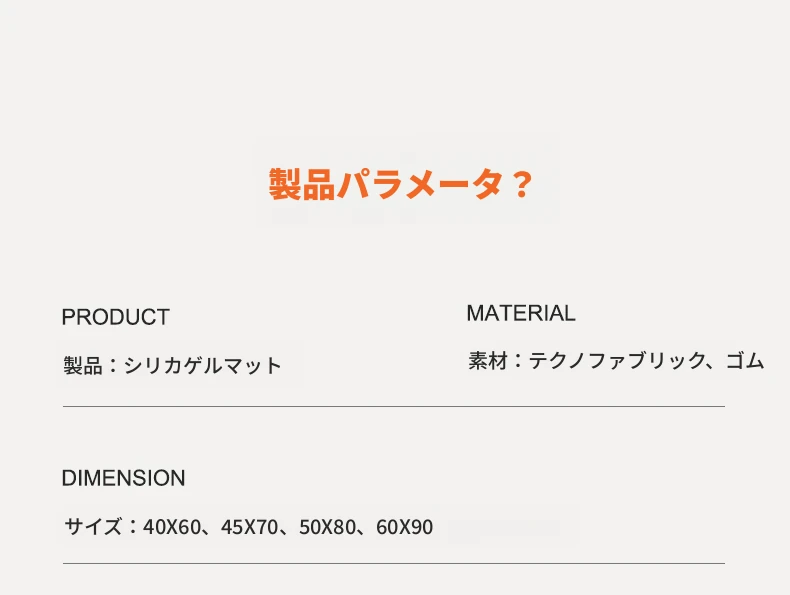Click the パラメータ katakana in heading
The image size is (790, 595).
tap(421, 184)
